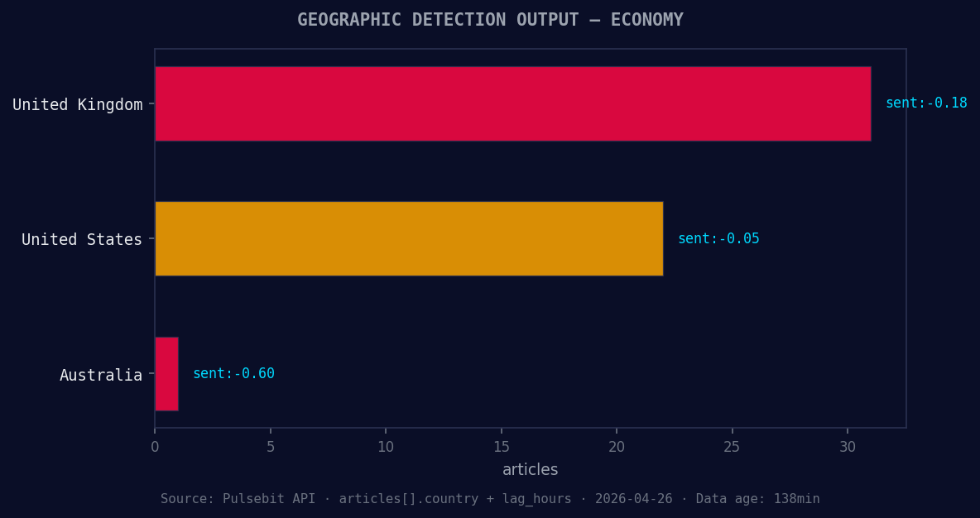Select the Australia axis label

click(x=100, y=375)
